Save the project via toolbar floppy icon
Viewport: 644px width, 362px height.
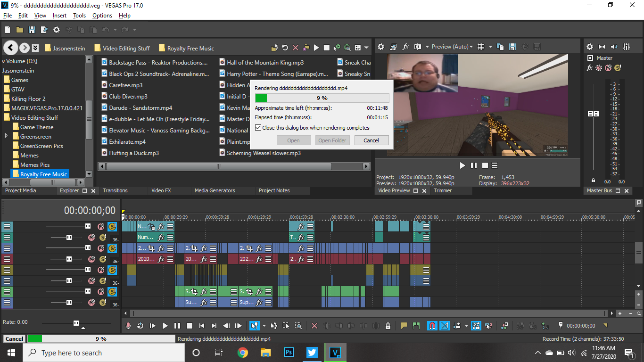32,30
